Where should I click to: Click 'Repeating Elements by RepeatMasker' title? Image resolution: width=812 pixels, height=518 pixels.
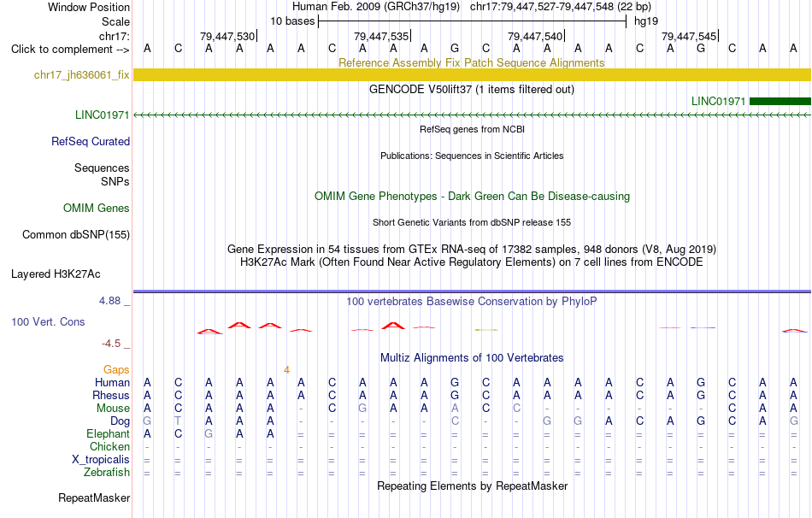(472, 486)
